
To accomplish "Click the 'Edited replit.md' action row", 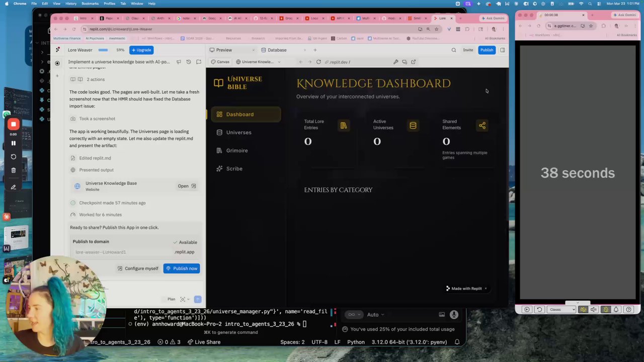I will coord(91,158).
